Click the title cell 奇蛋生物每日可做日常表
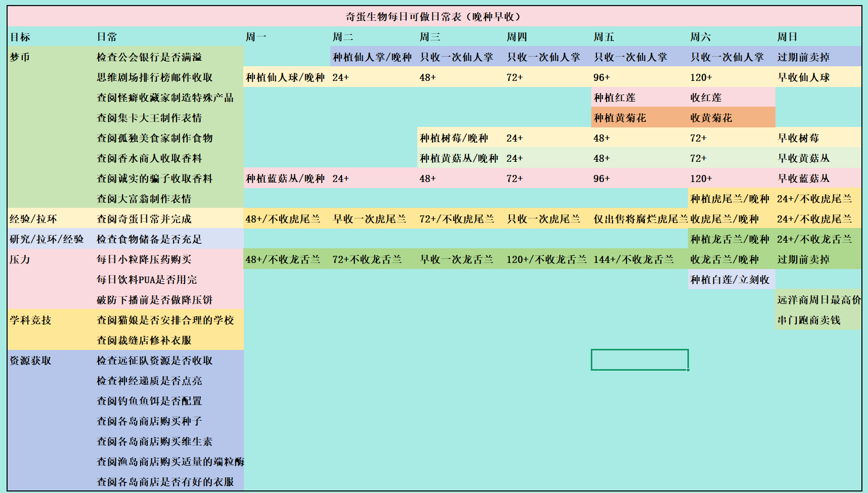868x493 pixels. coord(433,17)
